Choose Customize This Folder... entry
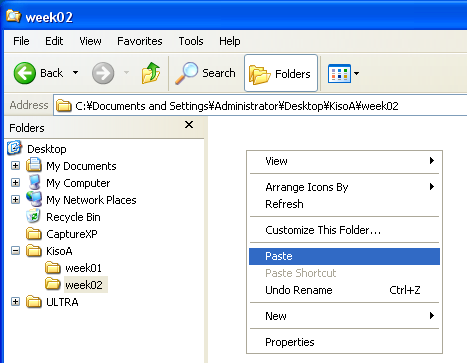 tap(344, 230)
